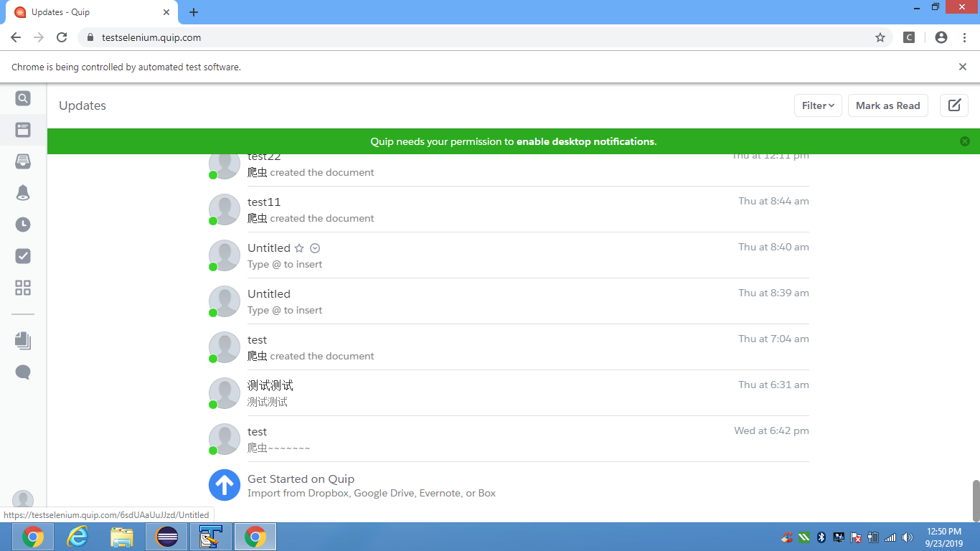Open the circled chevron menu beside Untitled
This screenshot has width=980, height=551.
click(315, 248)
